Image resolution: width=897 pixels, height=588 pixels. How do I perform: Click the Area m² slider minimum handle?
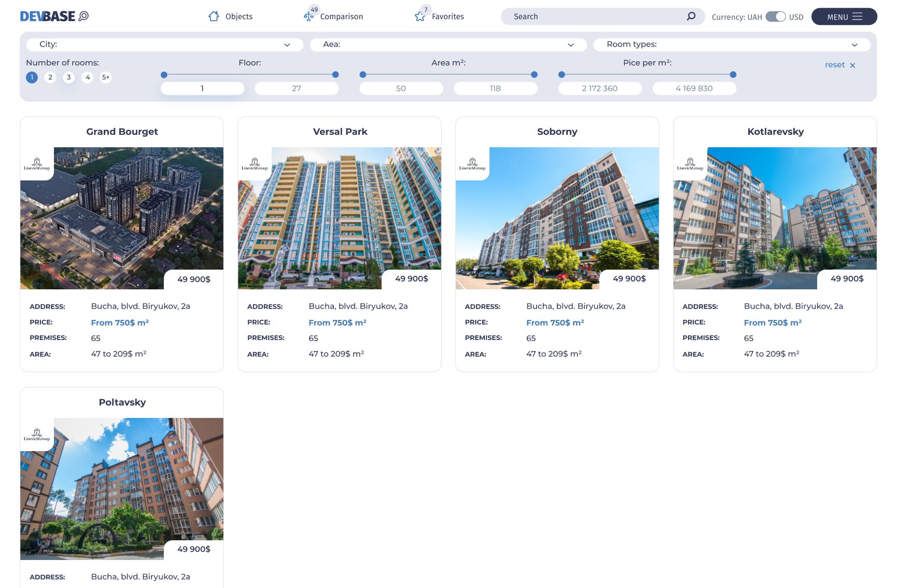click(x=363, y=75)
